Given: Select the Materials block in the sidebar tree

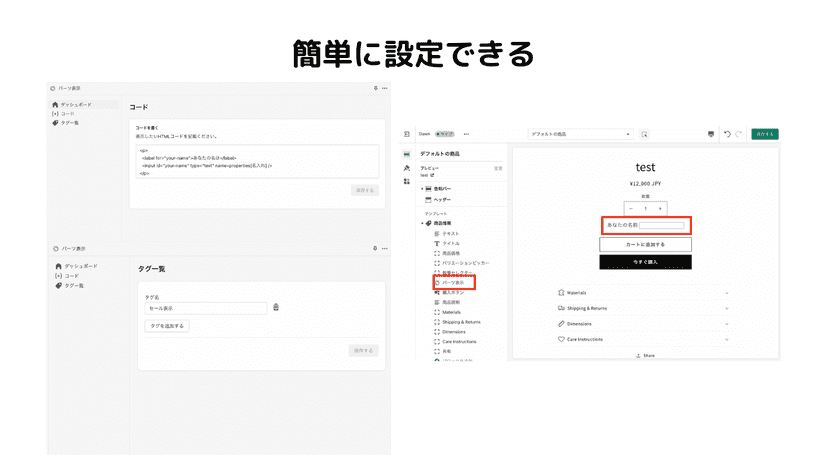Looking at the screenshot, I should (x=451, y=312).
